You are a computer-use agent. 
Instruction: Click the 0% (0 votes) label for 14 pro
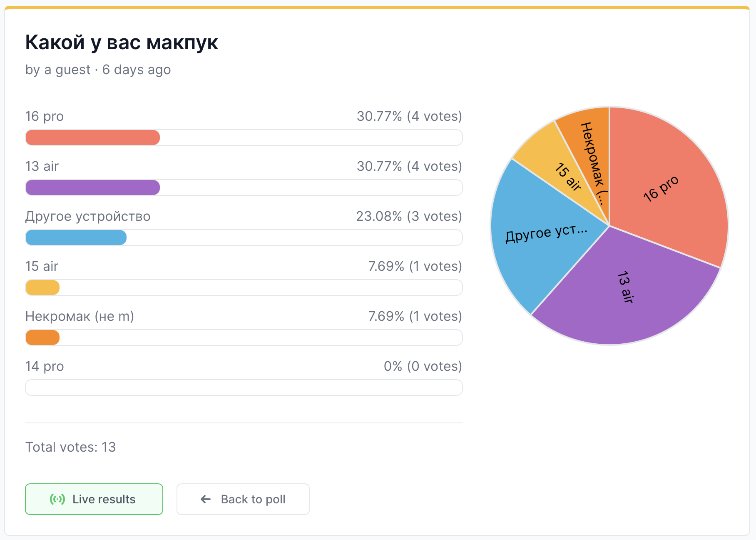423,366
